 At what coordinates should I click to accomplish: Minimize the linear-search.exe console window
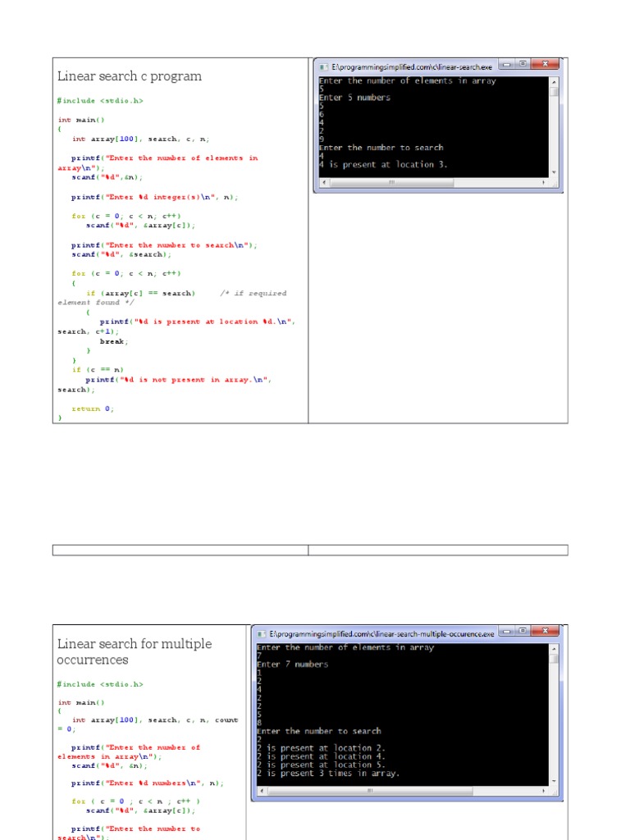click(x=505, y=64)
